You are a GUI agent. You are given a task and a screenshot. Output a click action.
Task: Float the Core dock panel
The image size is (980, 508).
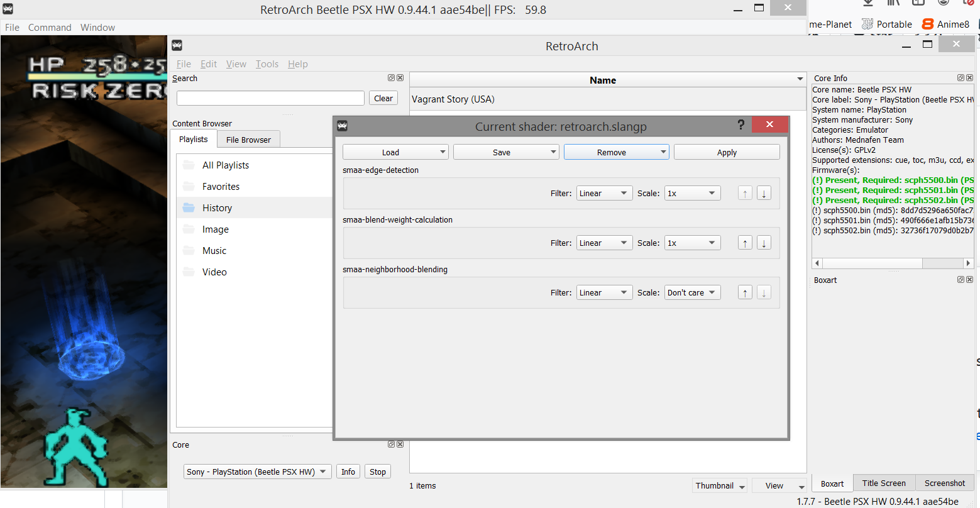click(391, 444)
